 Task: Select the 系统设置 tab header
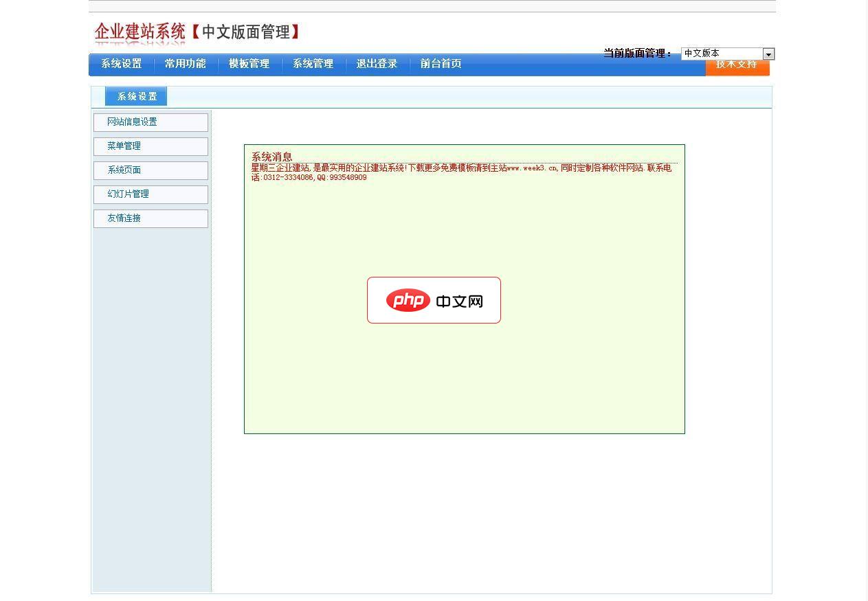coord(136,96)
